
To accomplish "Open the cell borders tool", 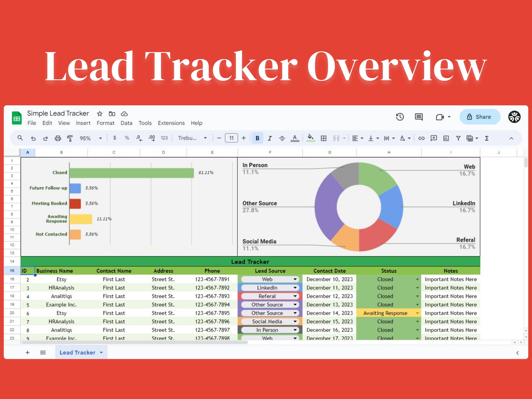I will click(323, 138).
